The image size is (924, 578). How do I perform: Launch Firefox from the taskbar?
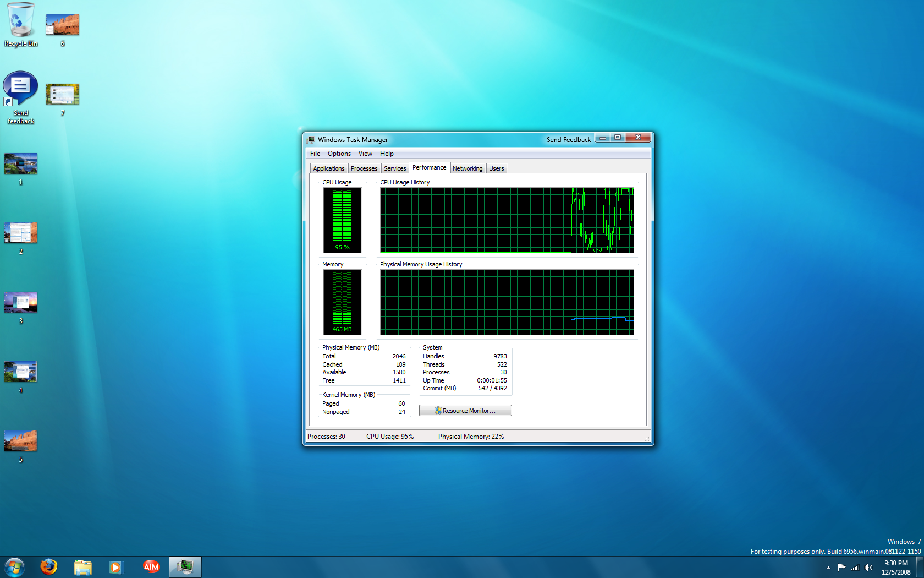coord(49,567)
